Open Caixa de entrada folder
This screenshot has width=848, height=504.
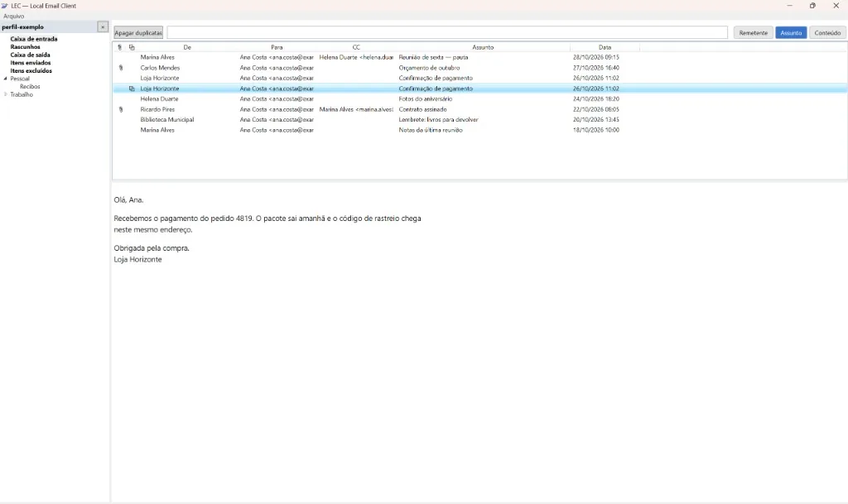(33, 40)
